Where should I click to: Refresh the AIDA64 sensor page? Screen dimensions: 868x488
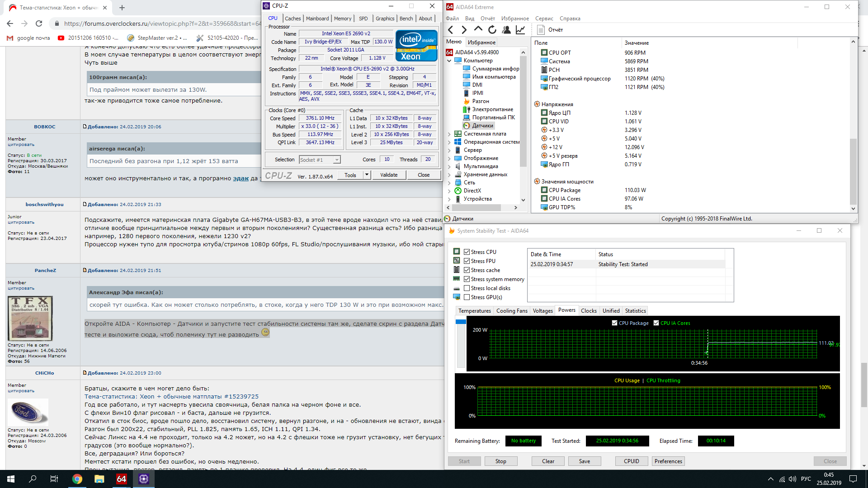pos(492,30)
